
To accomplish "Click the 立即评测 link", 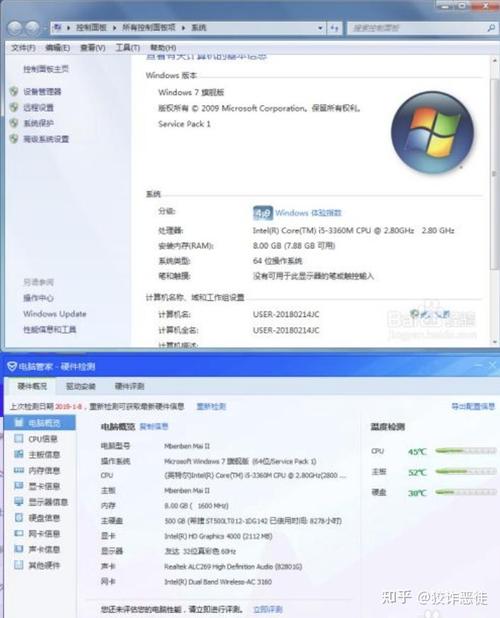I will [268, 609].
